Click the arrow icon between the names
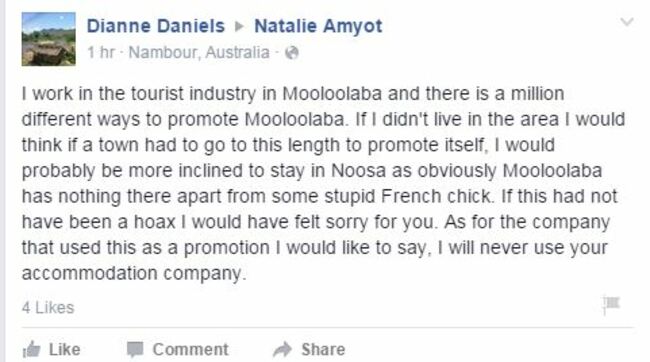The width and height of the screenshot is (650, 362). (x=239, y=27)
